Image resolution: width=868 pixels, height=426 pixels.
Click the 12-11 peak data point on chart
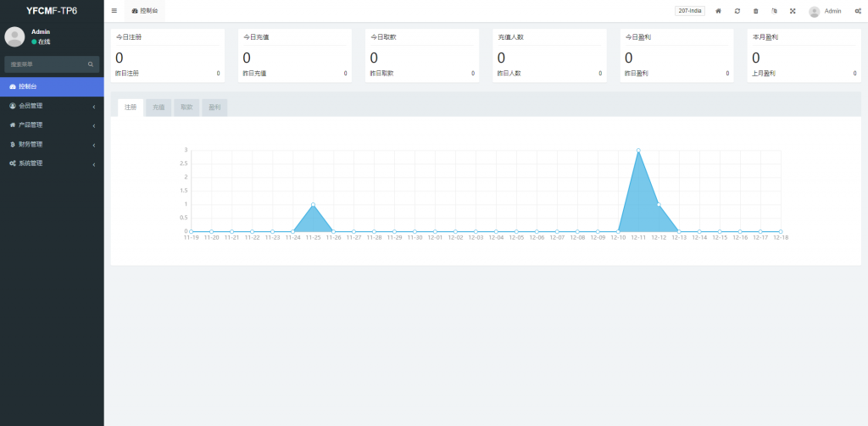pyautogui.click(x=638, y=151)
